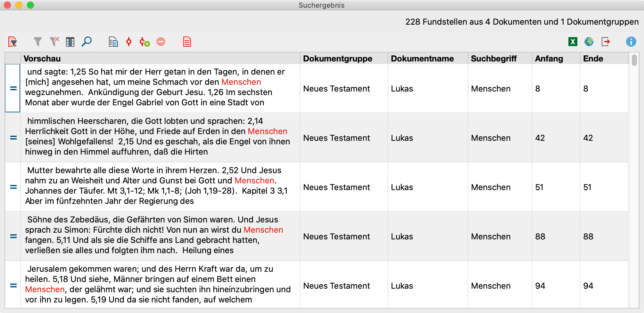644x313 pixels.
Task: Select the row marker for Anfang 51
Action: [x=13, y=187]
